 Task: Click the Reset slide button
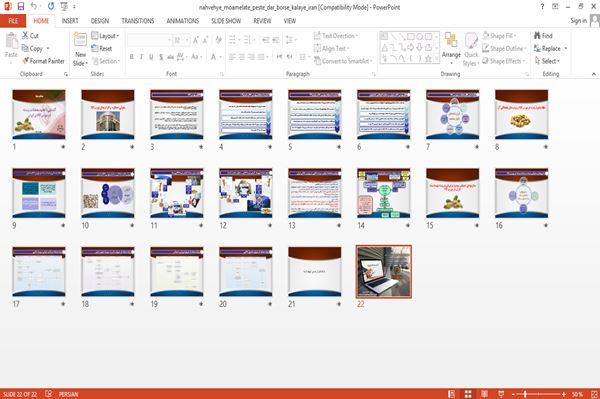click(102, 48)
